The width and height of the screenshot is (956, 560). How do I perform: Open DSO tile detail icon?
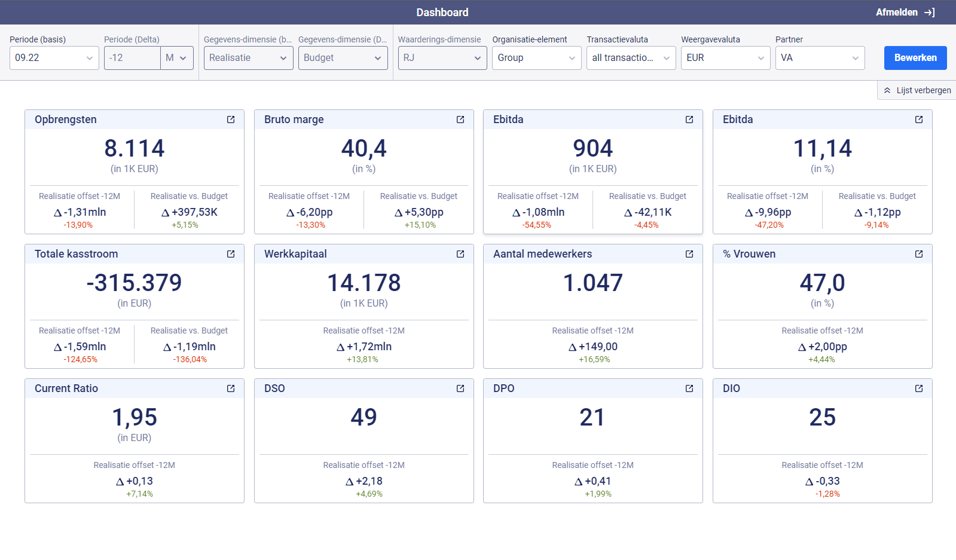460,388
